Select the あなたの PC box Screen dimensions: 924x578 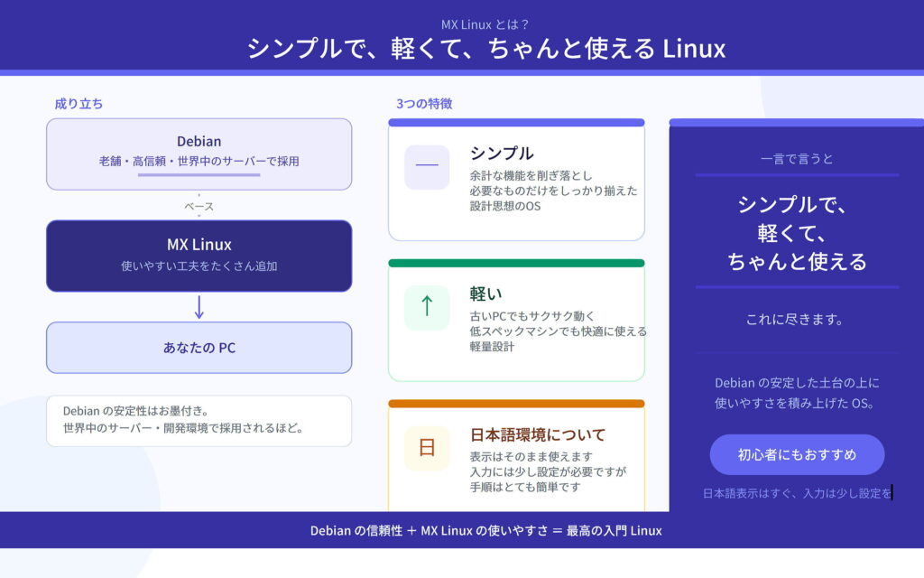[199, 348]
